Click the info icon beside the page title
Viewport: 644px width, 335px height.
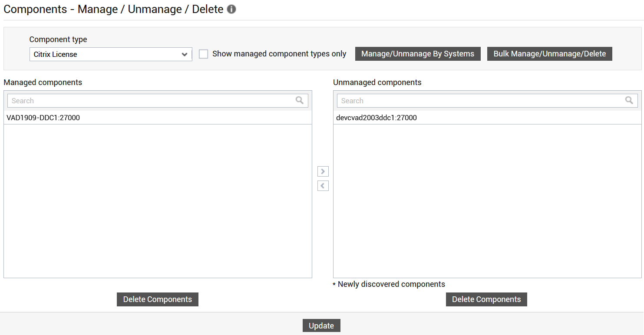pos(231,9)
